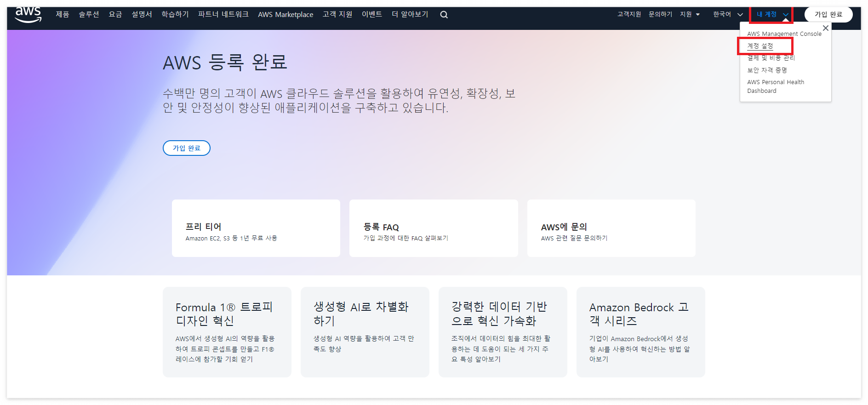Open the Amazon Bedrock 고객 시리즈 card
This screenshot has height=405, width=868.
tap(641, 332)
